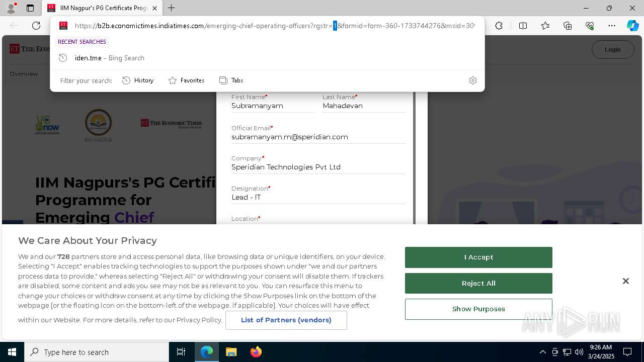Open Browser essentials icon

pyautogui.click(x=590, y=26)
